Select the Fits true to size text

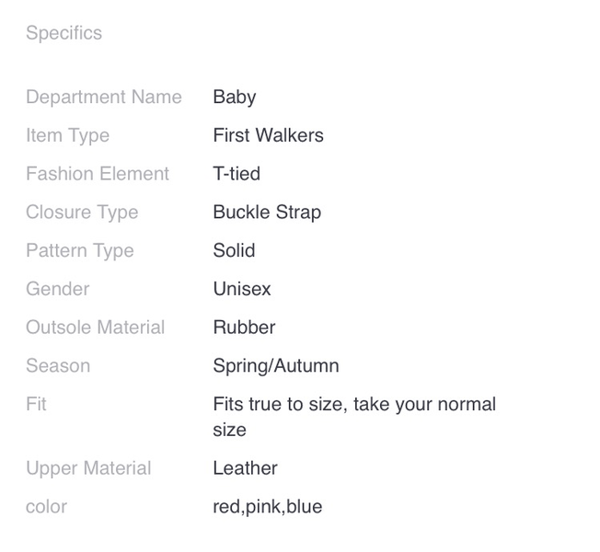pos(354,417)
